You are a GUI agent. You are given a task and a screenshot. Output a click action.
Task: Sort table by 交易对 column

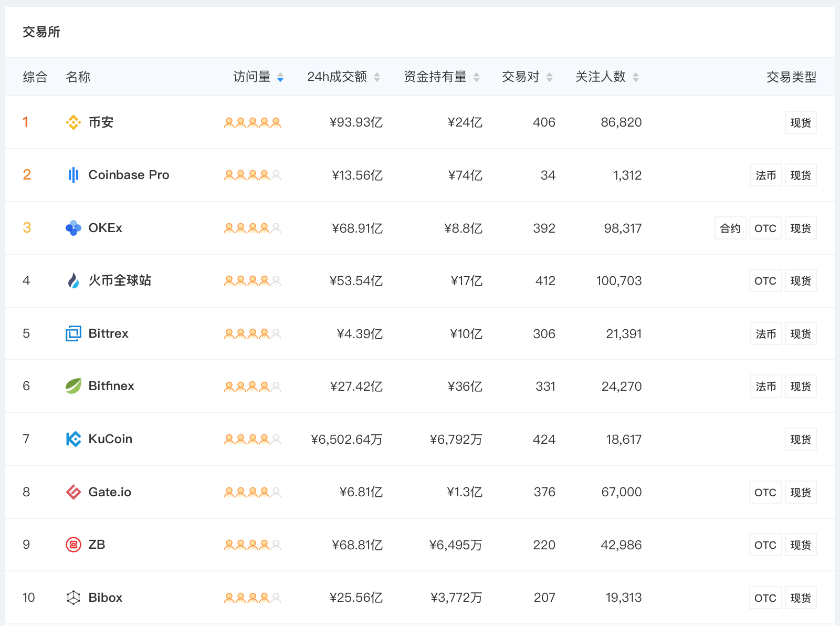[x=527, y=77]
